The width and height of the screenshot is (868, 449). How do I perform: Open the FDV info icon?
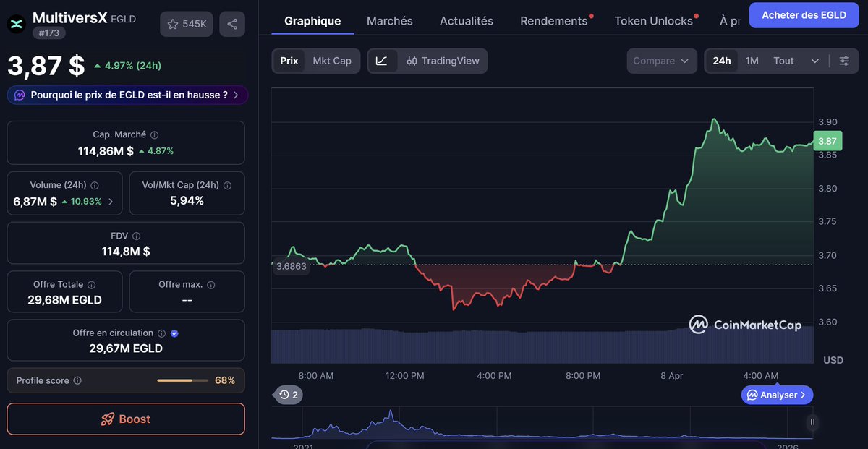coord(137,236)
